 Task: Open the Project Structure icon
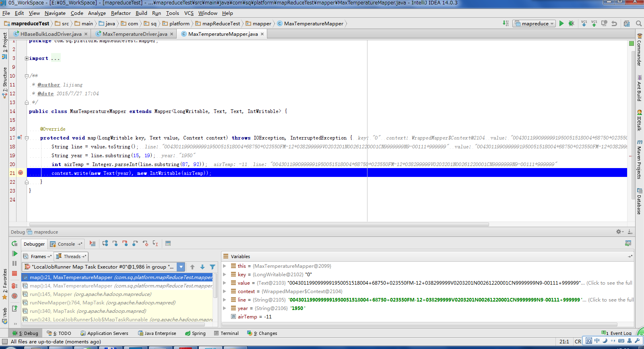coord(627,23)
